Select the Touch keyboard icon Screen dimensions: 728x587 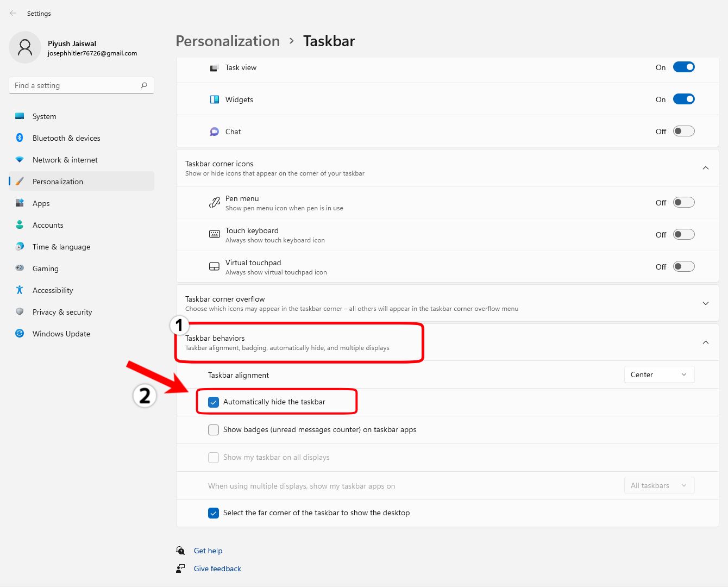pyautogui.click(x=214, y=234)
